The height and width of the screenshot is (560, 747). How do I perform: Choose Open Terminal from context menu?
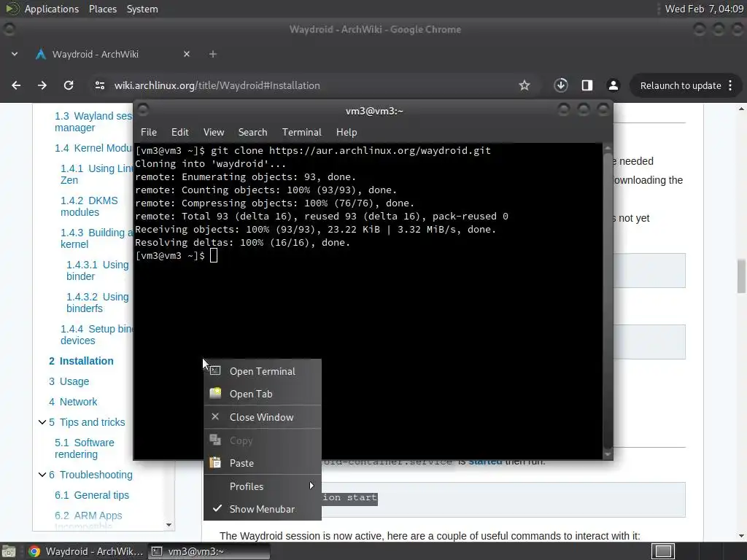point(263,371)
